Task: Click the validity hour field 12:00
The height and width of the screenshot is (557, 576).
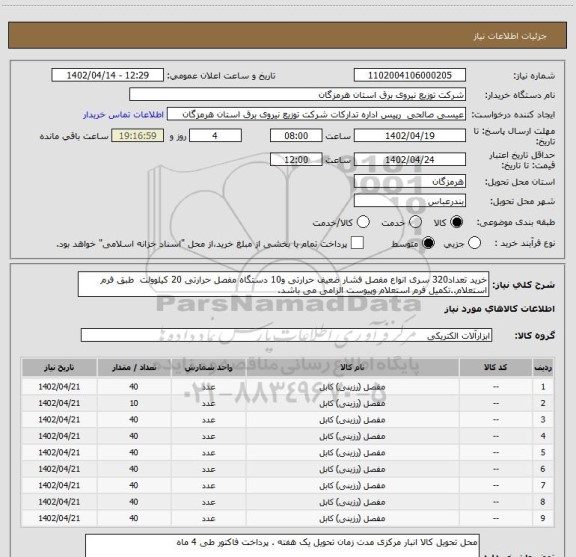Action: point(296,159)
